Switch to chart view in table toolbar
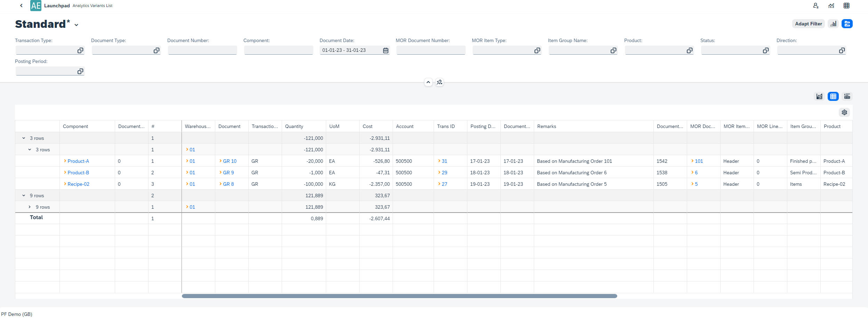The width and height of the screenshot is (868, 319). point(819,96)
